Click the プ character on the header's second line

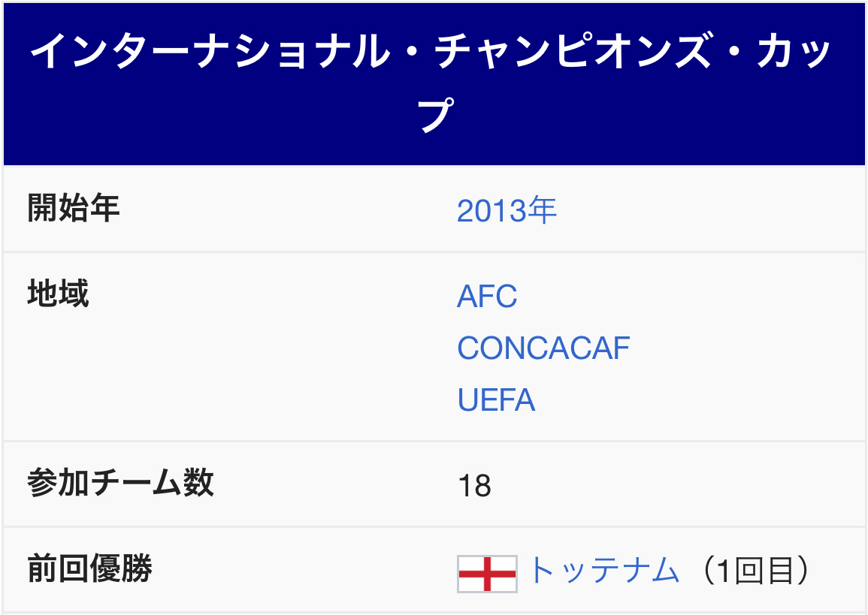[x=436, y=114]
